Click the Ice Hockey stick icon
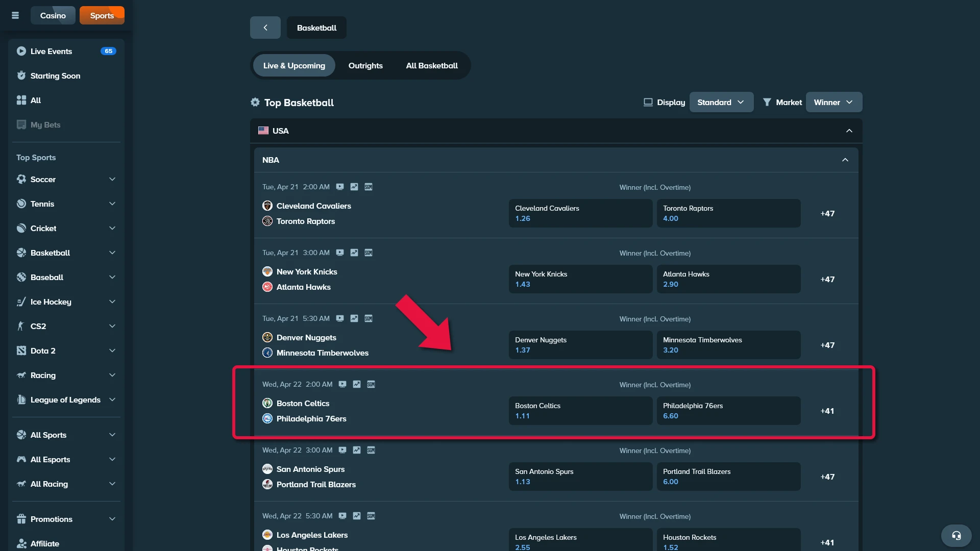 click(x=21, y=302)
